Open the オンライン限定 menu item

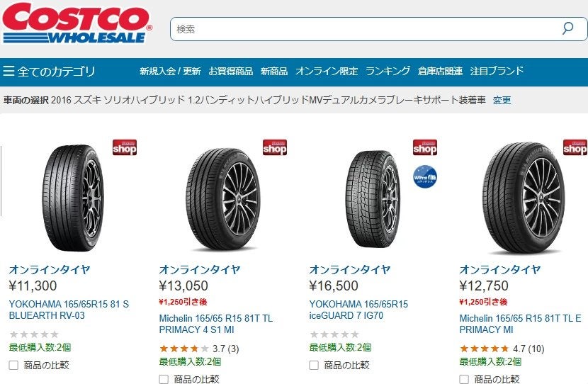coord(327,71)
